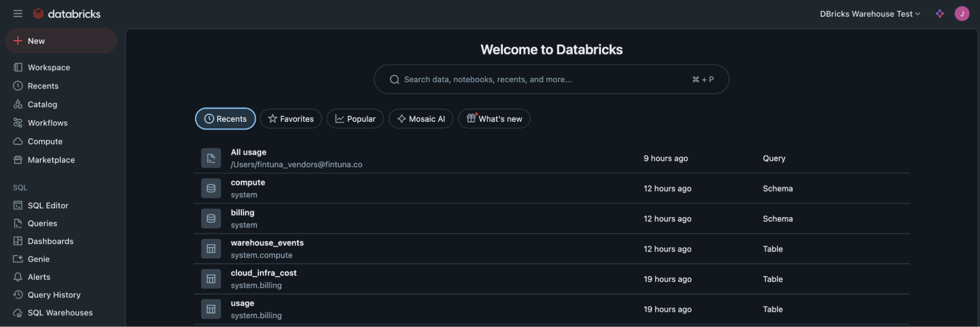
Task: Click the '9 hours ago' timestamp
Action: tap(666, 158)
